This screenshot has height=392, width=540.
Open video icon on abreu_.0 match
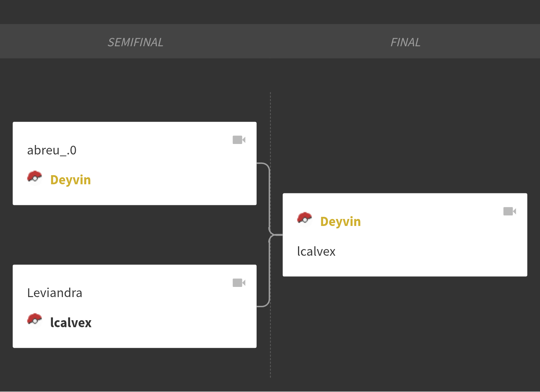(x=239, y=140)
